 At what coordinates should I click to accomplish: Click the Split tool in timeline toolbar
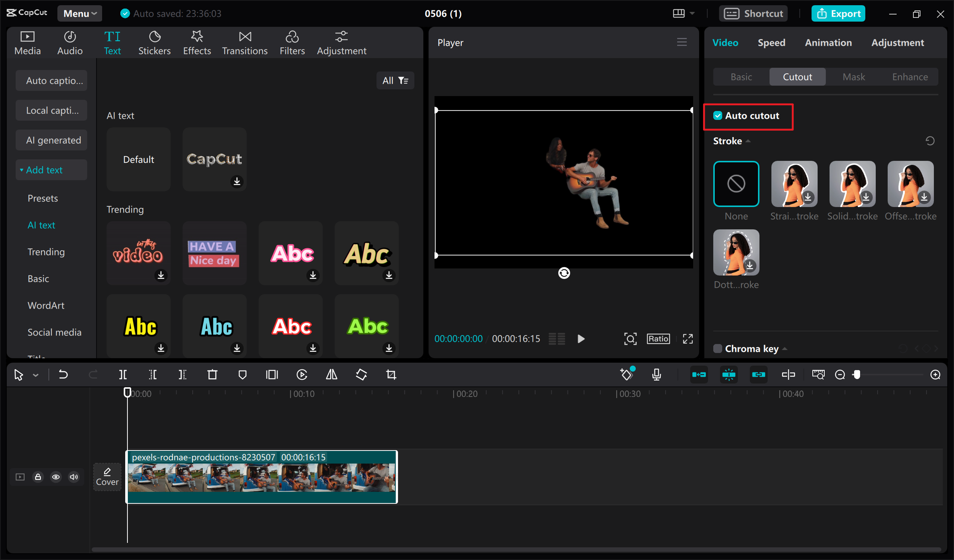coord(123,375)
